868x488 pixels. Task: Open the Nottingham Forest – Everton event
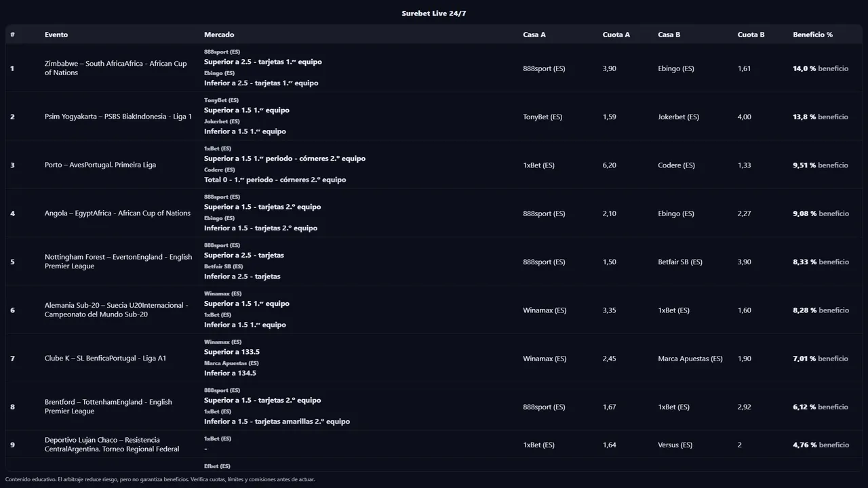pyautogui.click(x=118, y=262)
